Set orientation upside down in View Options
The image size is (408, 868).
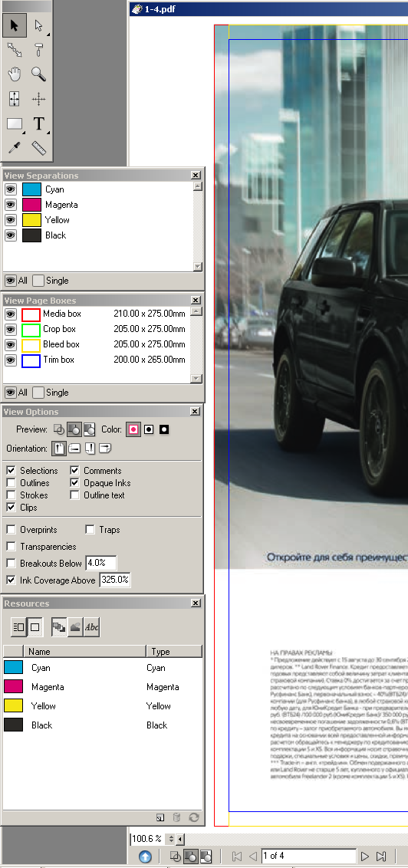click(x=90, y=449)
